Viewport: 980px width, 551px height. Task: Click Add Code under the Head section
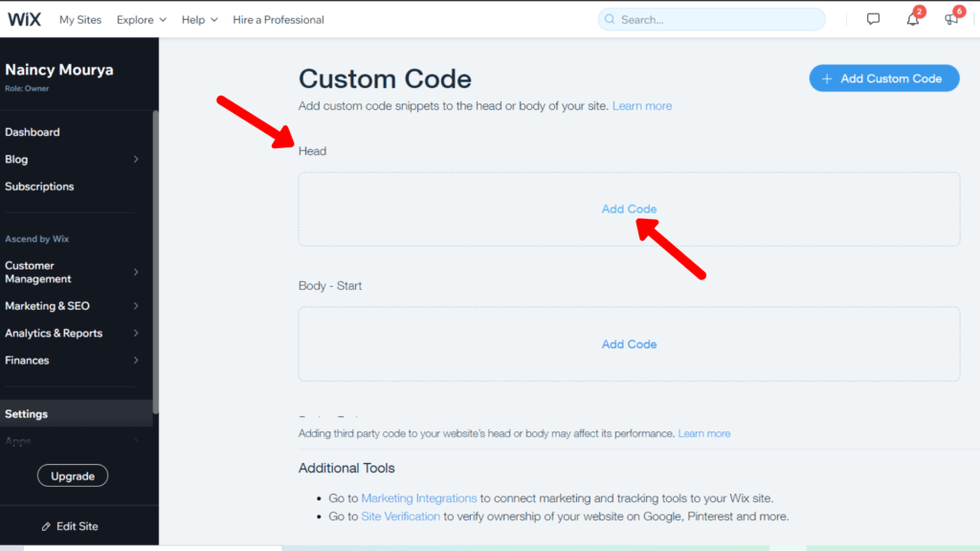click(629, 209)
